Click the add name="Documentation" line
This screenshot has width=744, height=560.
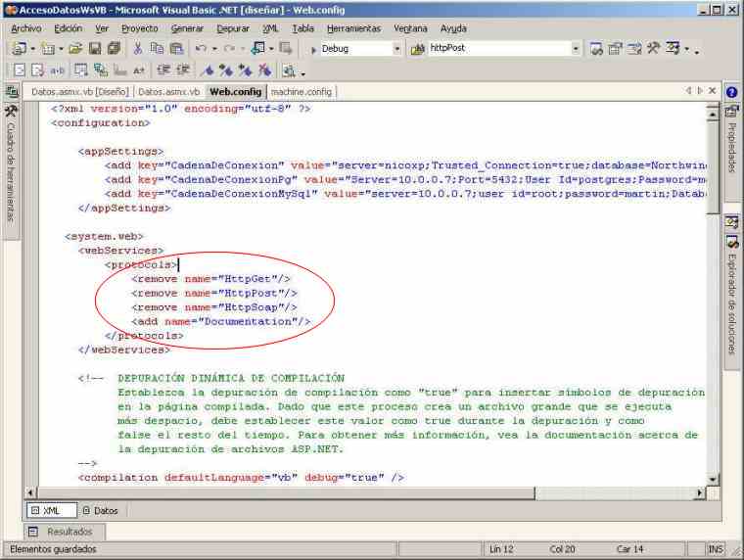click(220, 322)
